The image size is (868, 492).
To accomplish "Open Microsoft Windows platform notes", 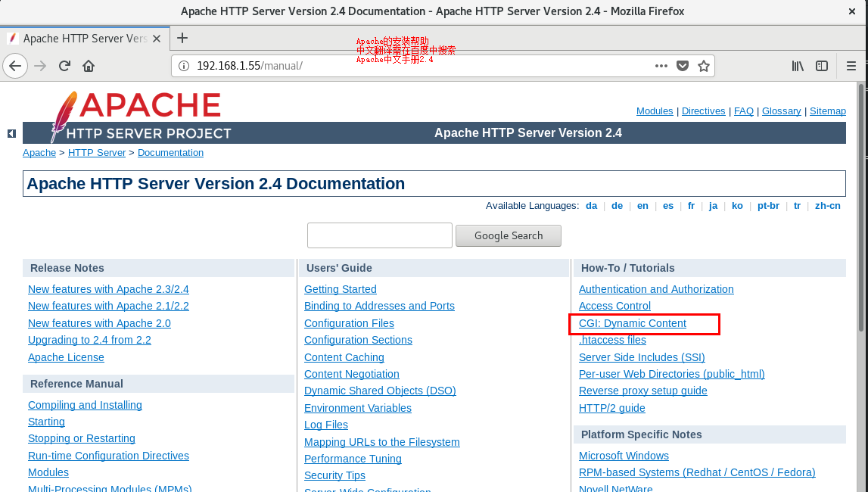I will (x=624, y=456).
